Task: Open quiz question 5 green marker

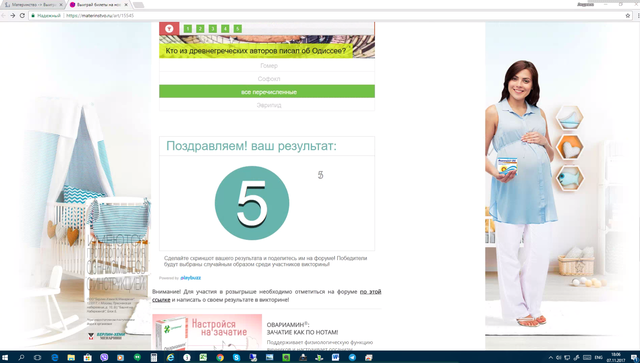Action: tap(238, 29)
